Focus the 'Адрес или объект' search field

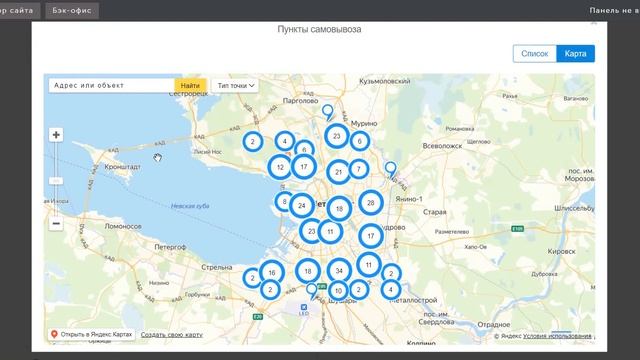pyautogui.click(x=112, y=85)
